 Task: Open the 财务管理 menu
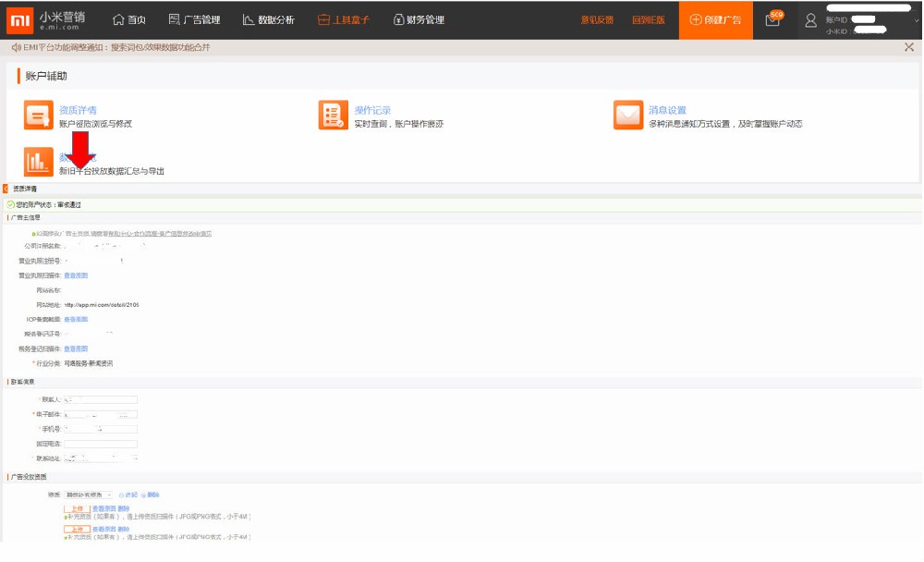coord(419,20)
